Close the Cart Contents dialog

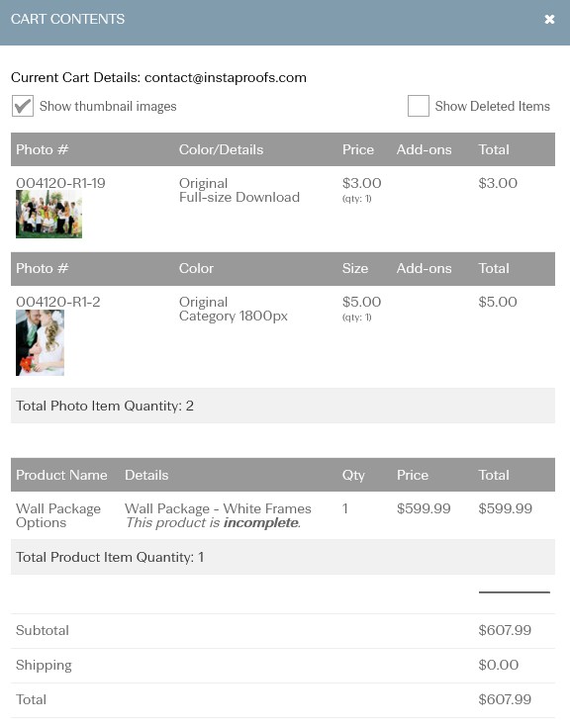[549, 19]
